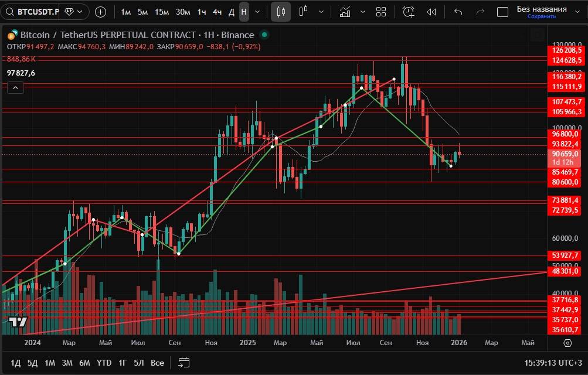Start bar replay with the rewind icon
The image size is (588, 375).
(x=431, y=12)
